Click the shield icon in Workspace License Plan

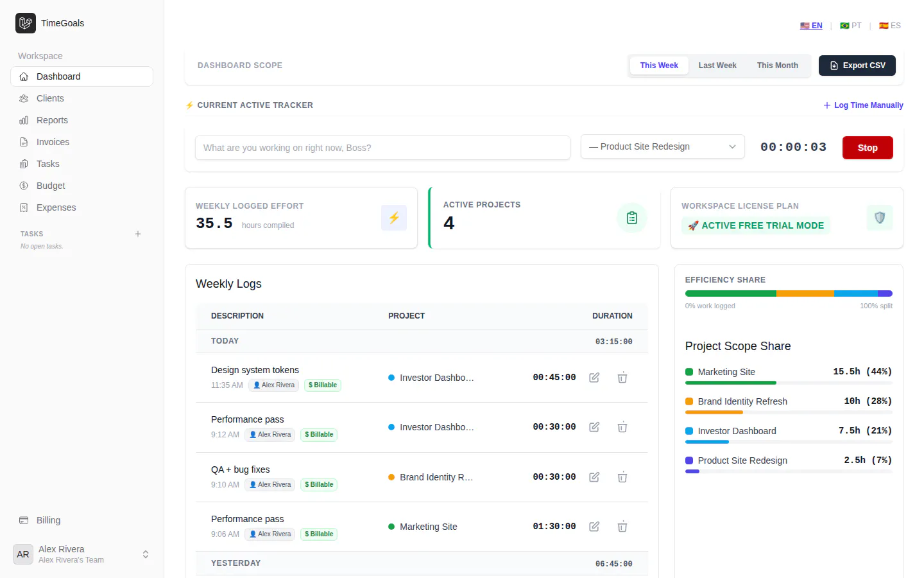[880, 218]
